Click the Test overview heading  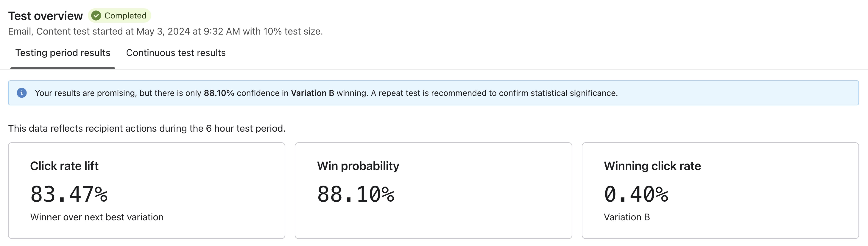(45, 15)
